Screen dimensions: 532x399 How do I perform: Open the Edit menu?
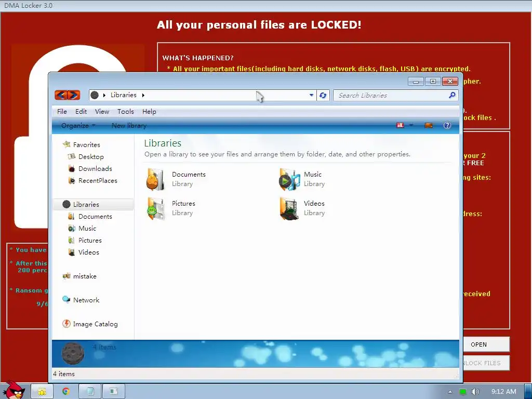click(x=81, y=112)
